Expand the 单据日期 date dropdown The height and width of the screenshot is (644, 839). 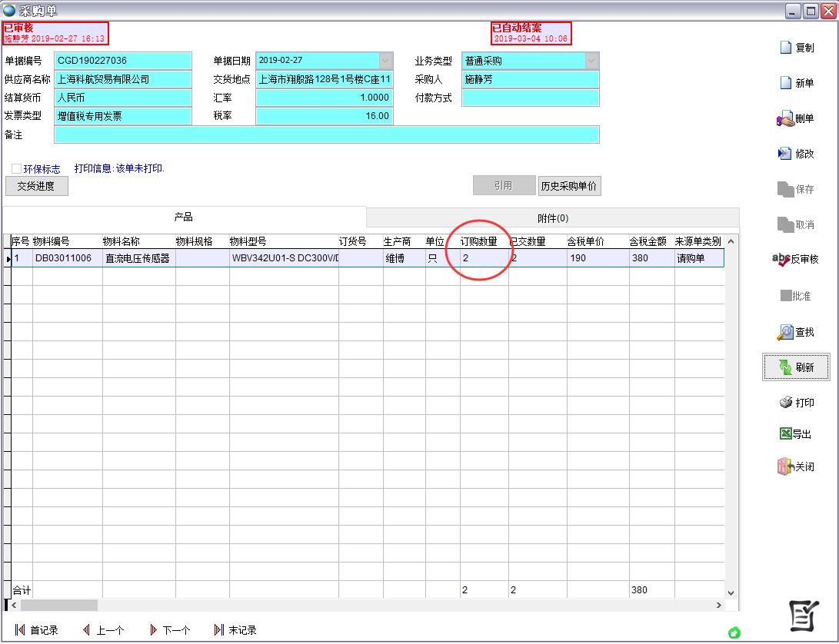click(x=385, y=61)
